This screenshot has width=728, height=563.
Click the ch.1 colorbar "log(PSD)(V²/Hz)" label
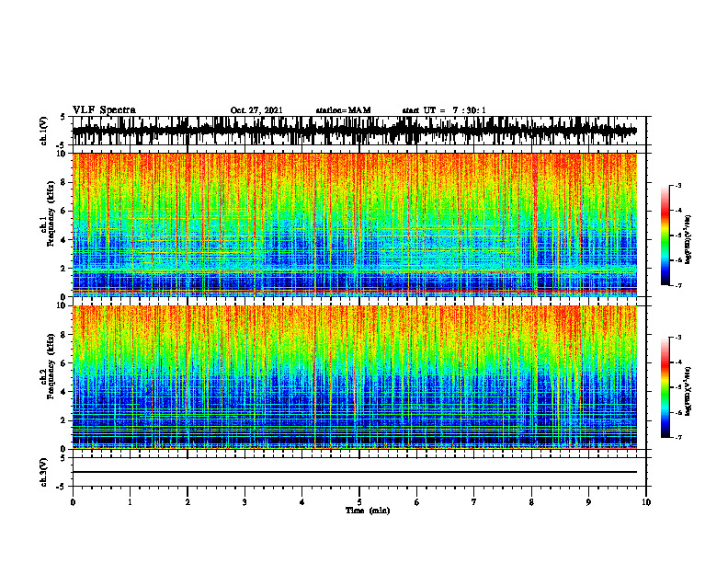pos(688,239)
